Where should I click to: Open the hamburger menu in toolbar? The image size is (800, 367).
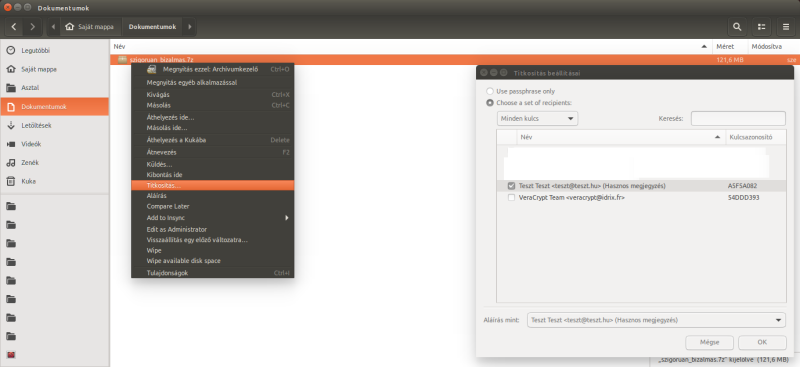(786, 27)
